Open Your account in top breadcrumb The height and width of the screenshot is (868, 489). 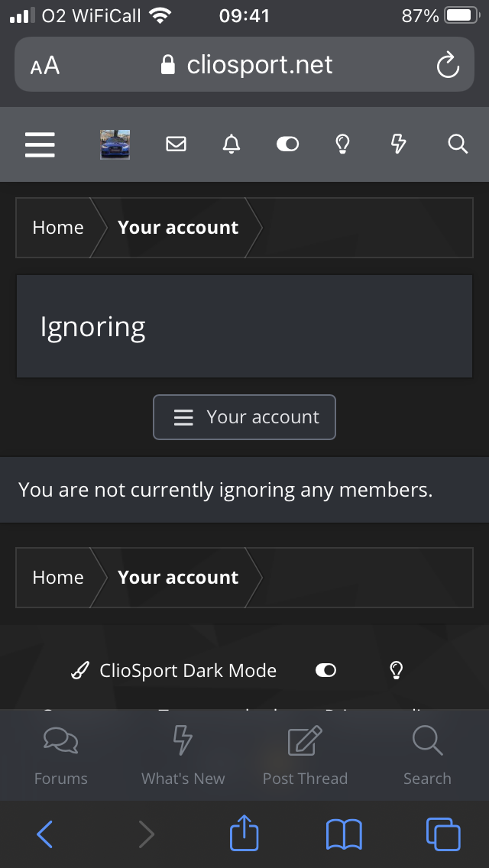pos(178,228)
